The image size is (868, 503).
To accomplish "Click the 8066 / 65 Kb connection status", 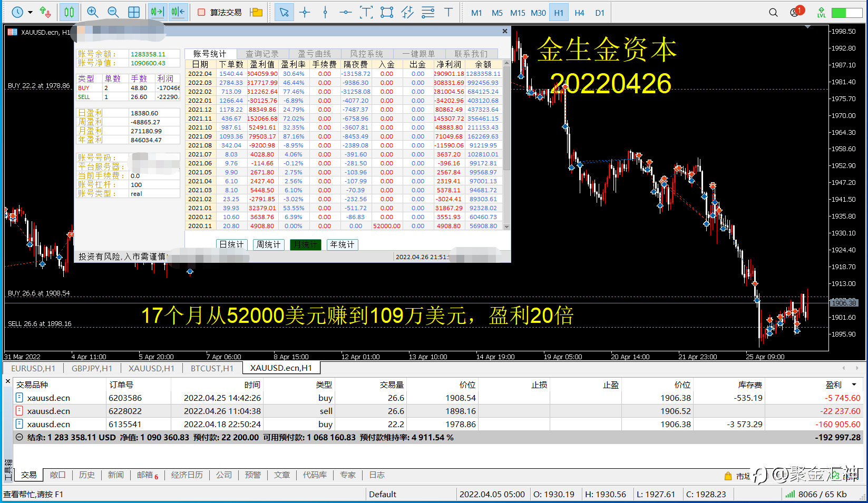I will coord(816,494).
